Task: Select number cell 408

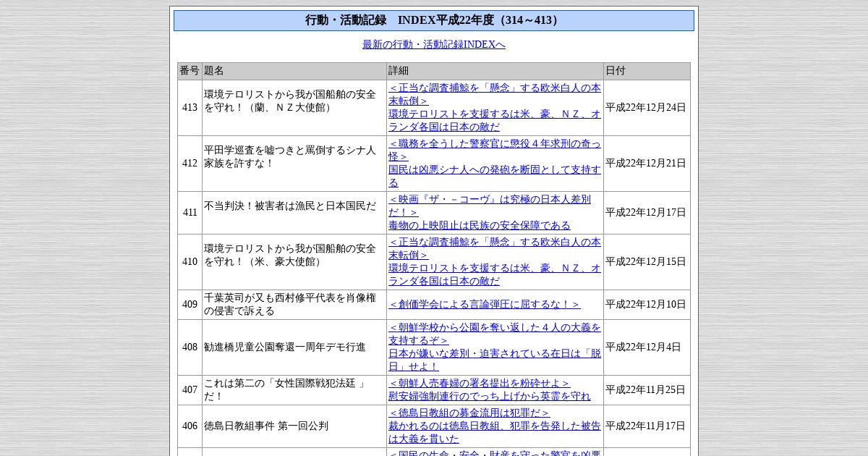Action: [190, 347]
